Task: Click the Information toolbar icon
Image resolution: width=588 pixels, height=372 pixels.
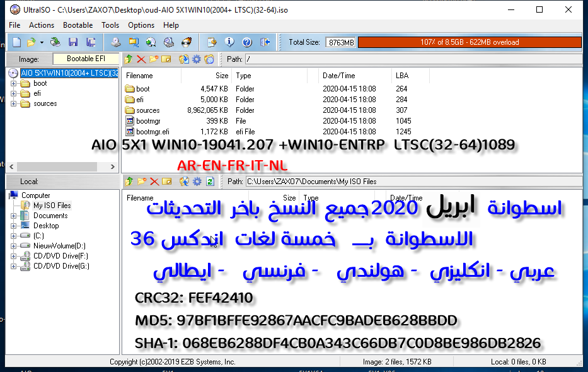Action: point(229,42)
